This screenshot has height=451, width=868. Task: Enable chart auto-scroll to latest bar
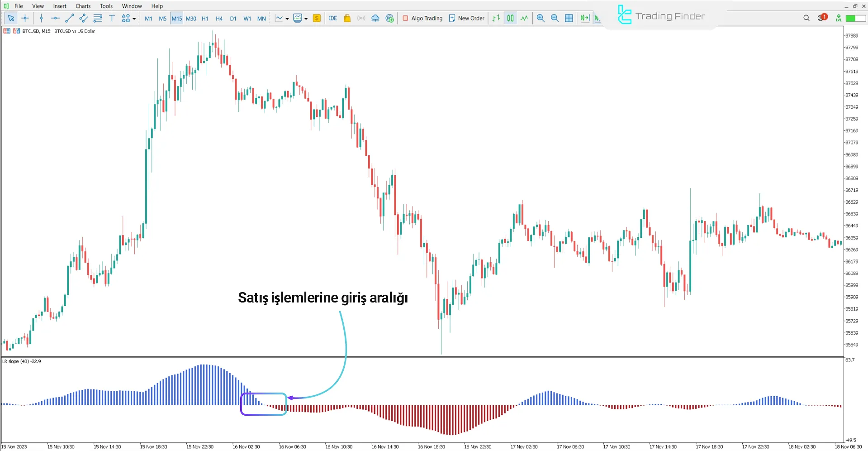tap(585, 18)
